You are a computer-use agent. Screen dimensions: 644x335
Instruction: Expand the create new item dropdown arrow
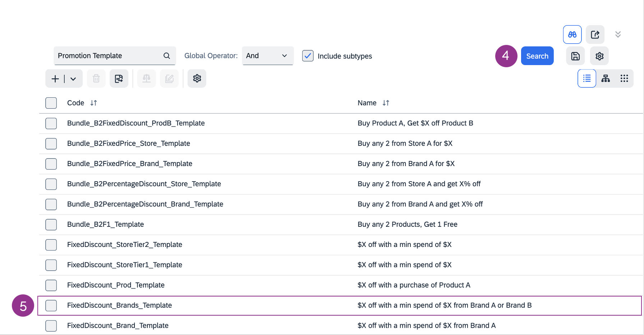73,79
